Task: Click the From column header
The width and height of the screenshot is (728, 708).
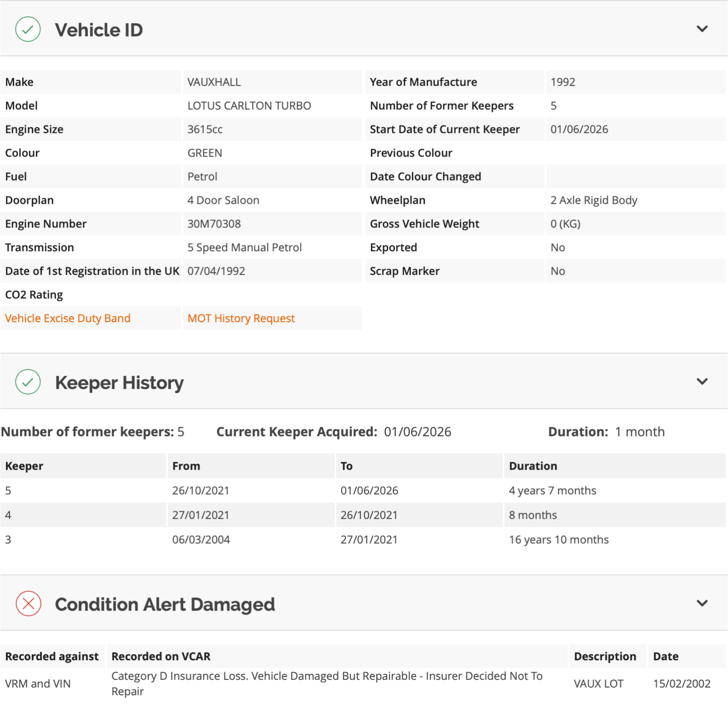Action: [x=186, y=466]
